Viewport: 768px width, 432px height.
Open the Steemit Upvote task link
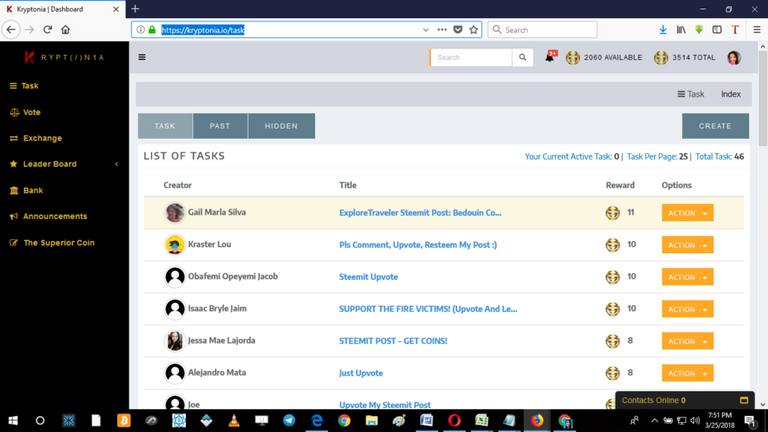368,277
